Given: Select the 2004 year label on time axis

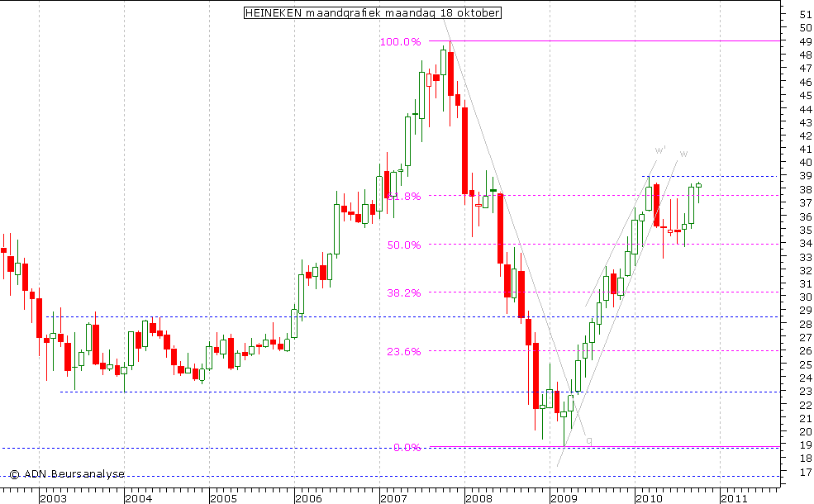Looking at the screenshot, I should click(x=139, y=499).
